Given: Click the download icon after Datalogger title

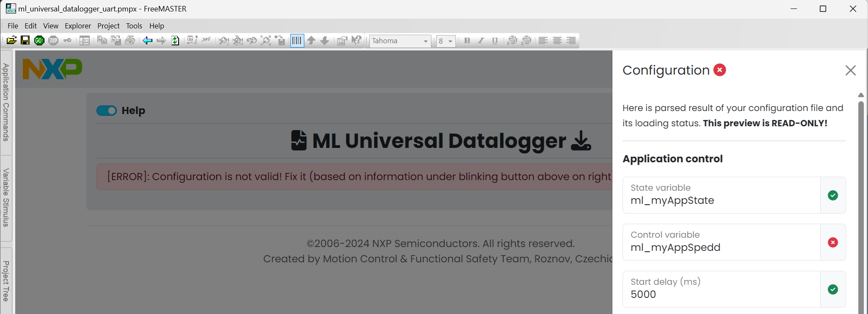Looking at the screenshot, I should [x=581, y=141].
